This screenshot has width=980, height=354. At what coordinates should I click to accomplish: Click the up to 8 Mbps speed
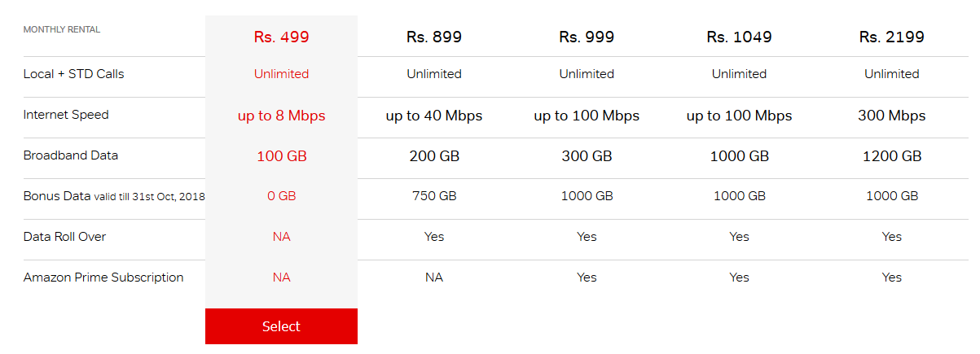click(x=281, y=116)
